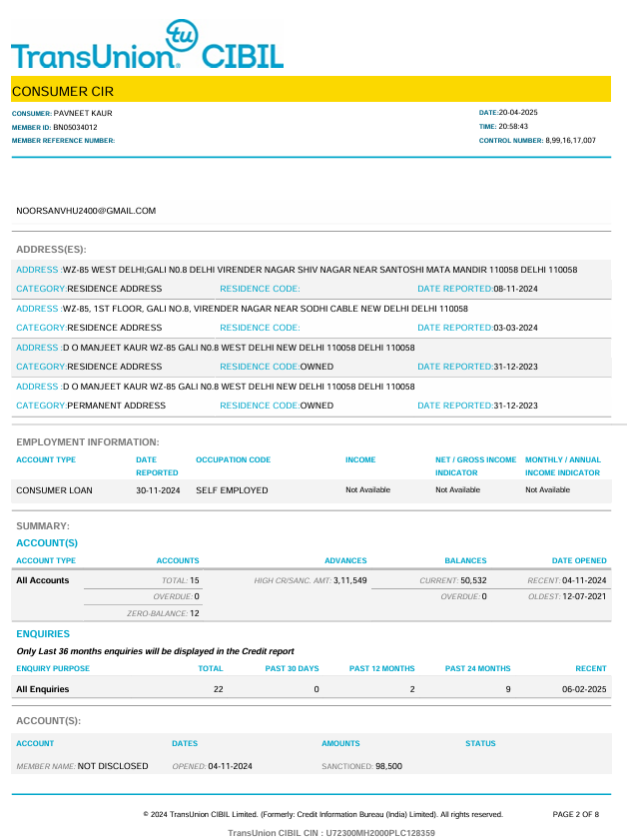Click PERMANENT ADDRESS category value

[116, 406]
